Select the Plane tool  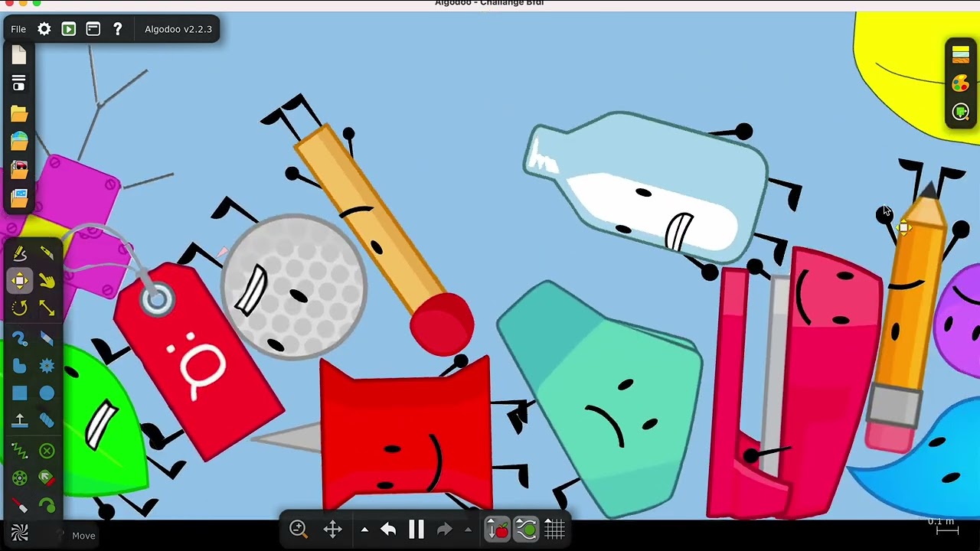tap(19, 421)
